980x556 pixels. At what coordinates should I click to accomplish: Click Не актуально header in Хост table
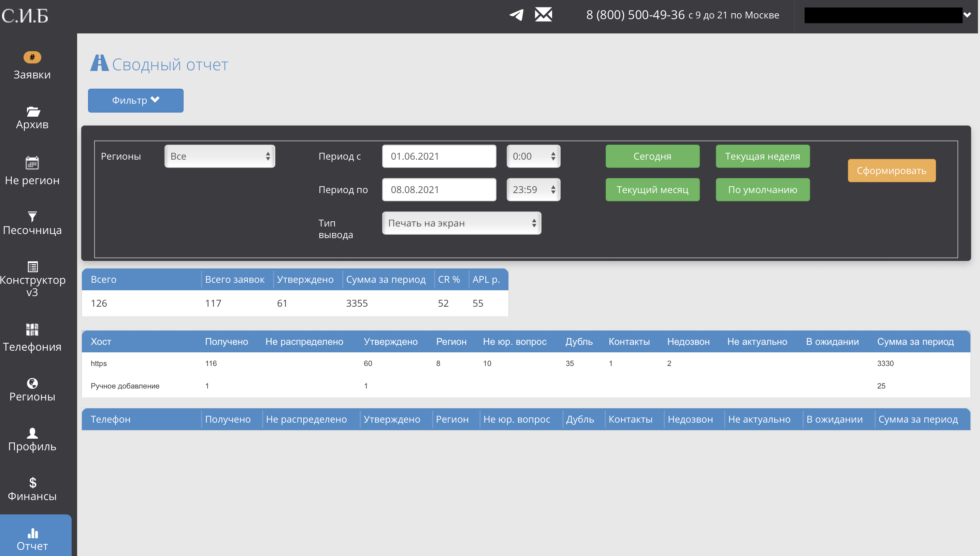coord(757,341)
